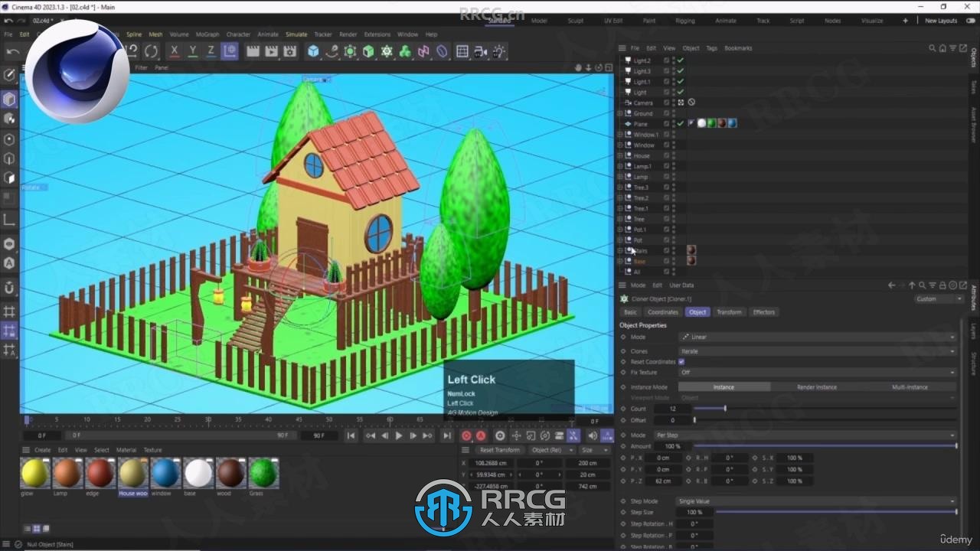Open the Extensions menu
The image size is (980, 551).
pyautogui.click(x=377, y=34)
